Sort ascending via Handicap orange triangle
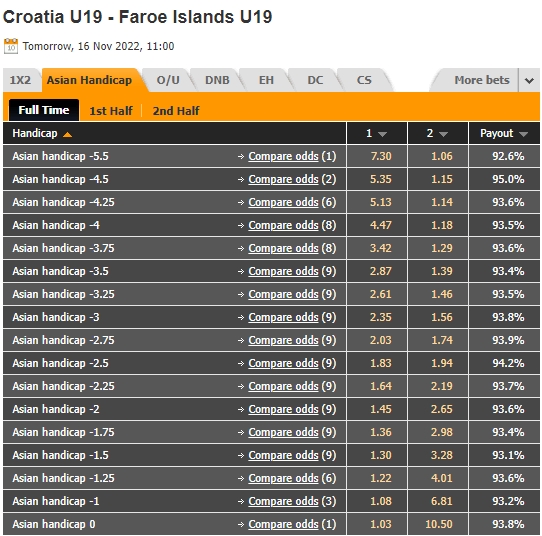The image size is (542, 536). click(x=67, y=134)
